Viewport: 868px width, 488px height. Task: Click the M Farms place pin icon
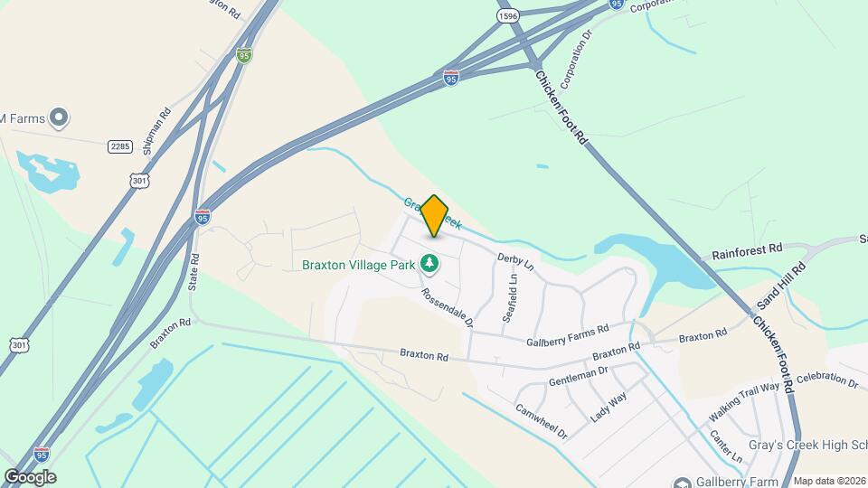click(x=58, y=117)
